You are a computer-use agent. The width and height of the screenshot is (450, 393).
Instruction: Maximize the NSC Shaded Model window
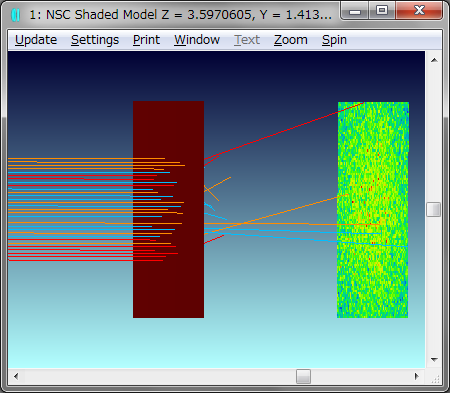tap(382, 10)
